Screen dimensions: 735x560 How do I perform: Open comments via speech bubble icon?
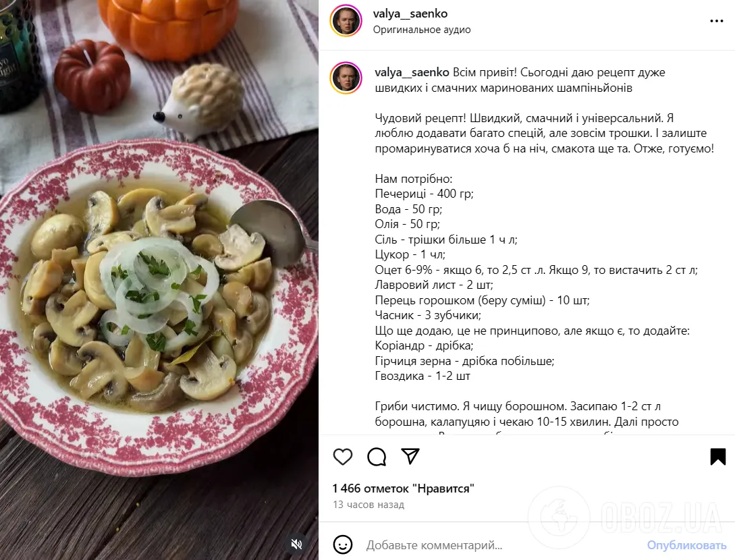tap(377, 457)
